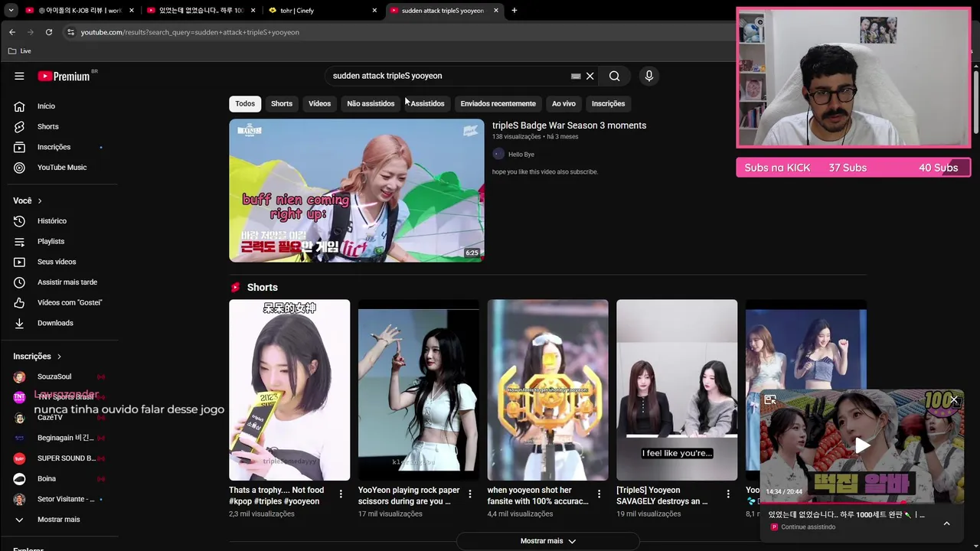The width and height of the screenshot is (980, 551).
Task: Select the Inscrições filter chip
Action: click(608, 103)
